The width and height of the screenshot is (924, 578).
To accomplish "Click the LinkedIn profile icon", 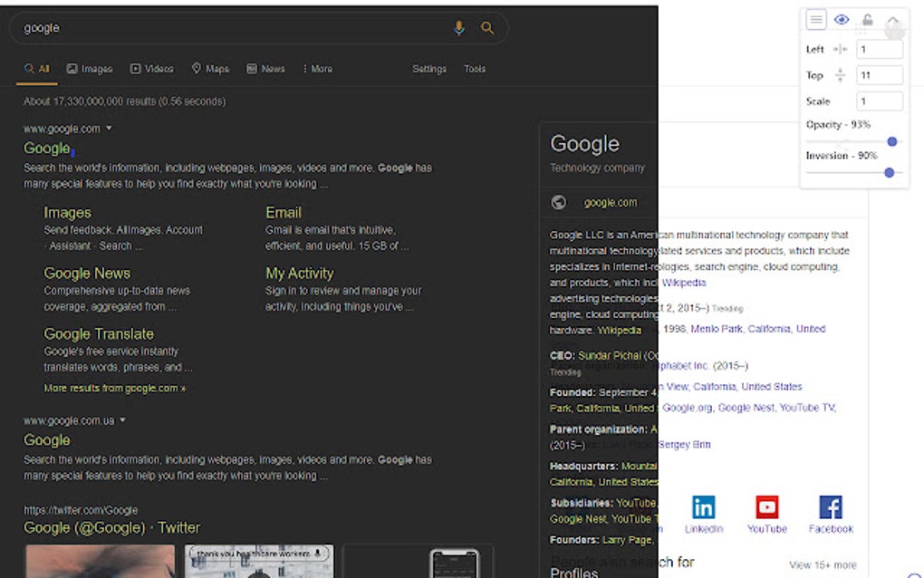I will pyautogui.click(x=703, y=507).
